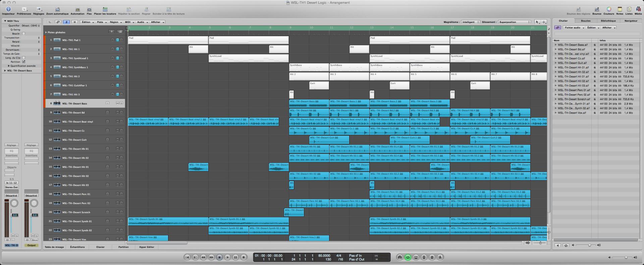Add a new track with plus button

click(112, 32)
